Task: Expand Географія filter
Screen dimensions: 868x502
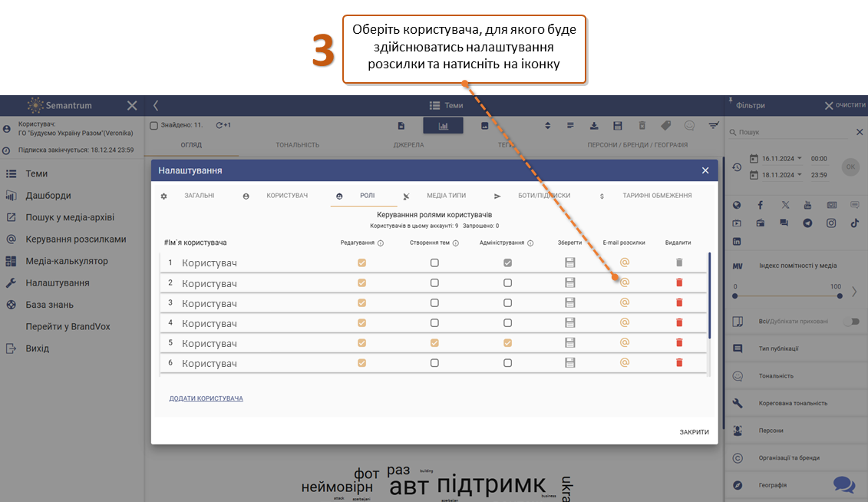Action: (x=796, y=485)
